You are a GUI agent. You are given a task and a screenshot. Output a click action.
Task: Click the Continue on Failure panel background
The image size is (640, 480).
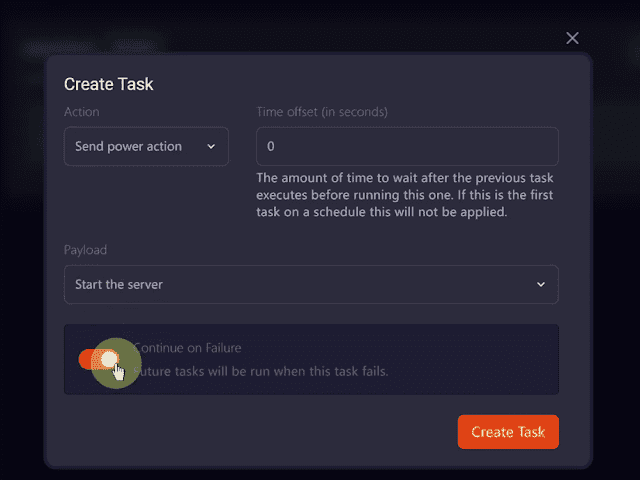(470, 358)
